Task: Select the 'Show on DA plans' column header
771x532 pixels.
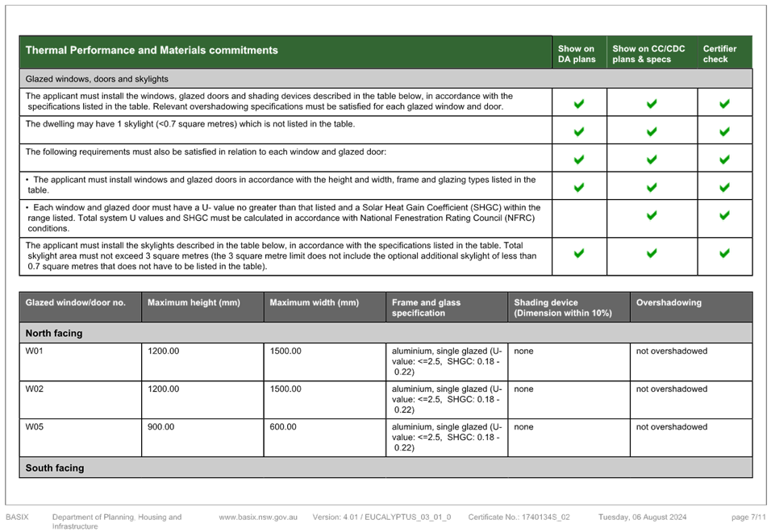Action: (x=577, y=53)
